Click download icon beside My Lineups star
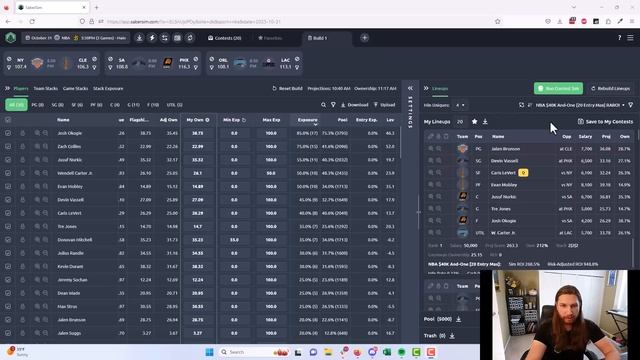 [x=485, y=121]
